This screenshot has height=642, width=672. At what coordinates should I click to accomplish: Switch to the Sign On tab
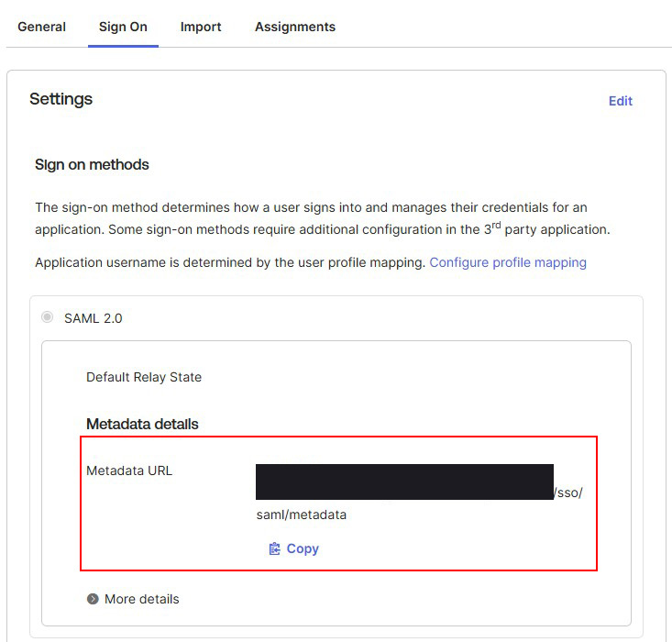[123, 27]
